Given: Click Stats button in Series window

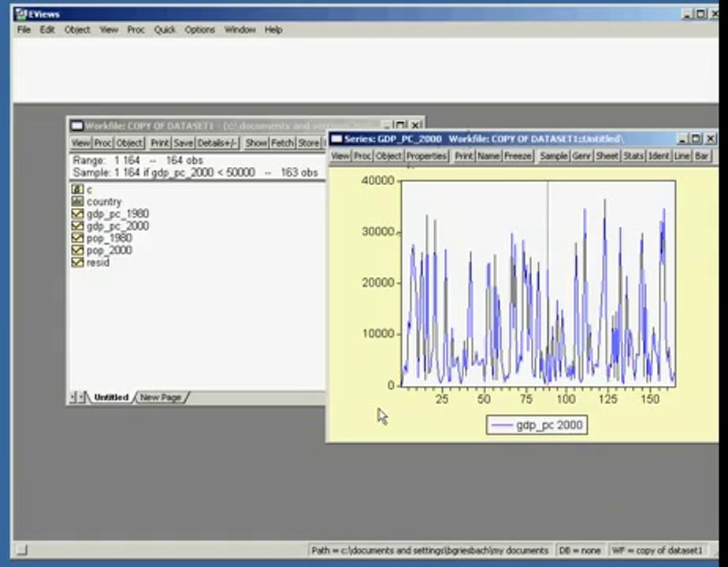Looking at the screenshot, I should click(633, 156).
